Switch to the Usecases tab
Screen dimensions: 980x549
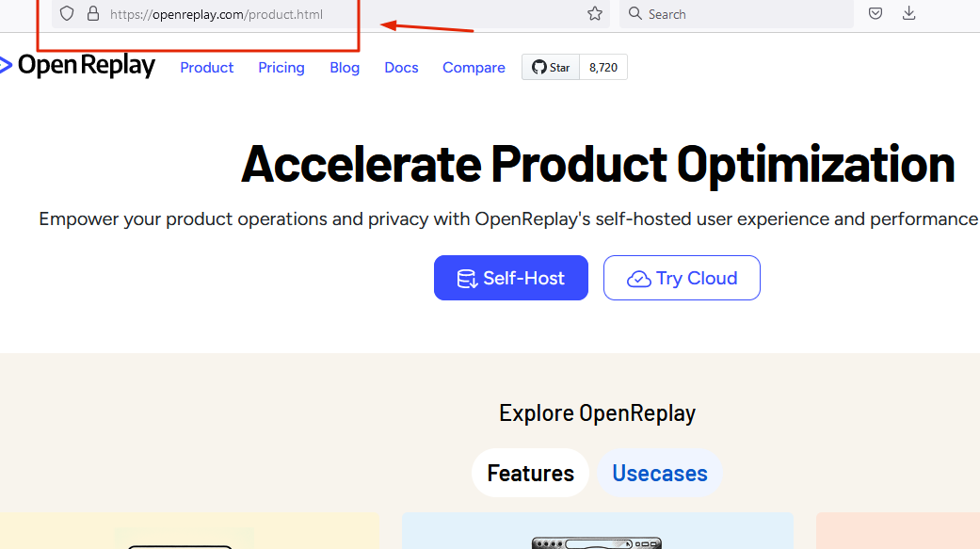659,474
